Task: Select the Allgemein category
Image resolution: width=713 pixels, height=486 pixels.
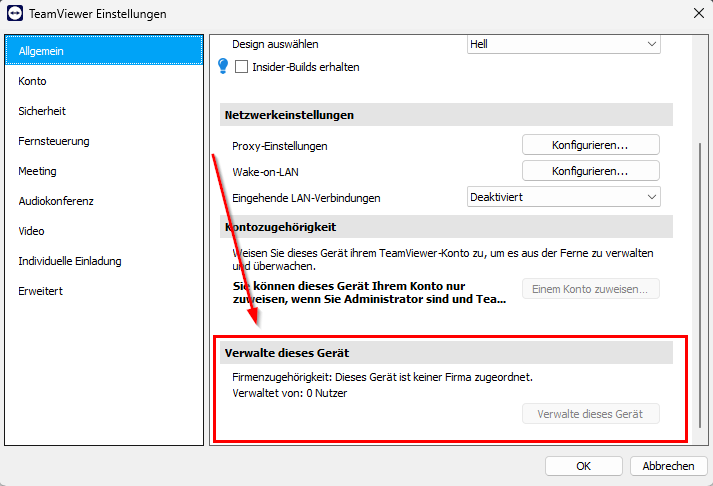Action: 104,50
